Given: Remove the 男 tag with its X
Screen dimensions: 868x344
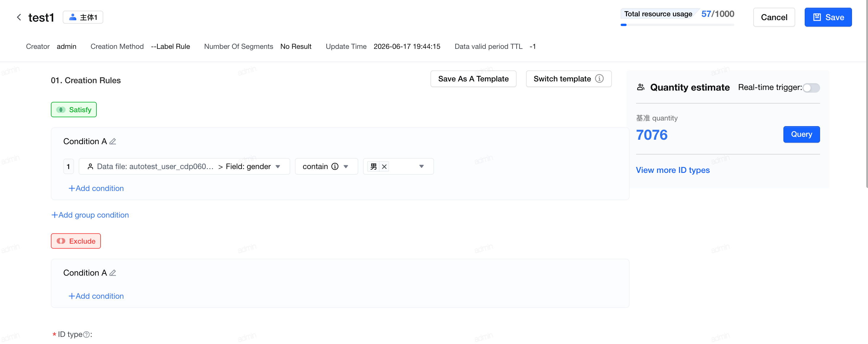Looking at the screenshot, I should pos(384,166).
